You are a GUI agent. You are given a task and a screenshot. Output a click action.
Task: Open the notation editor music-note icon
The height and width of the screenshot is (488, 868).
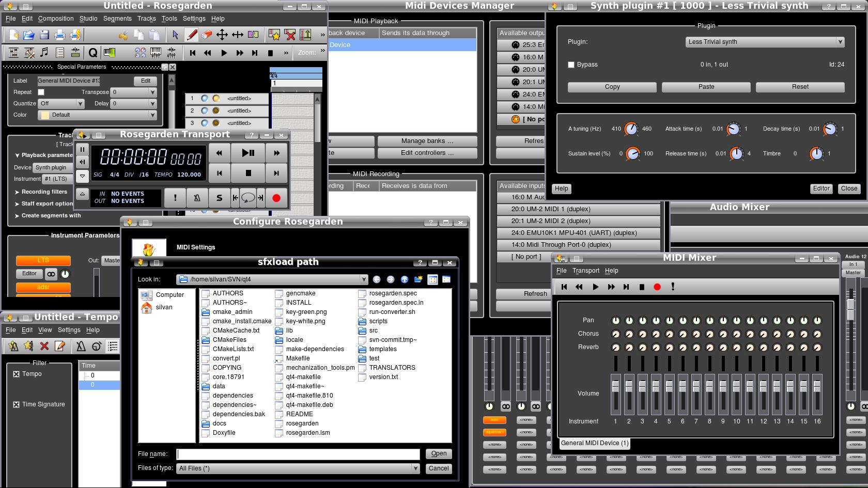point(44,53)
